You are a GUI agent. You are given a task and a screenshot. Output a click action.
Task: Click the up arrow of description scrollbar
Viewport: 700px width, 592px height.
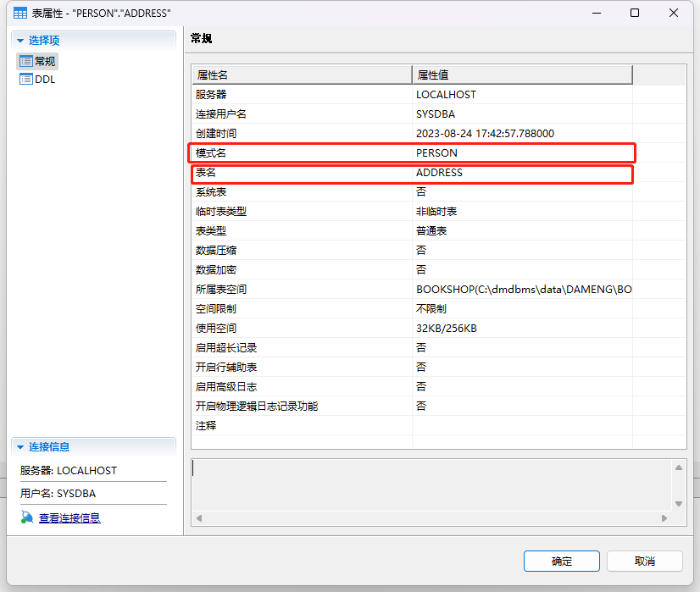[679, 468]
